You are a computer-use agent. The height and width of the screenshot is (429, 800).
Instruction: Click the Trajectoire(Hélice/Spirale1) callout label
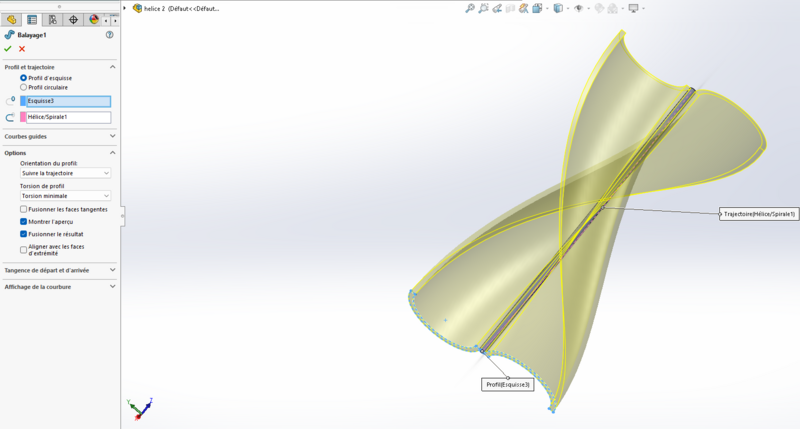[x=759, y=214]
